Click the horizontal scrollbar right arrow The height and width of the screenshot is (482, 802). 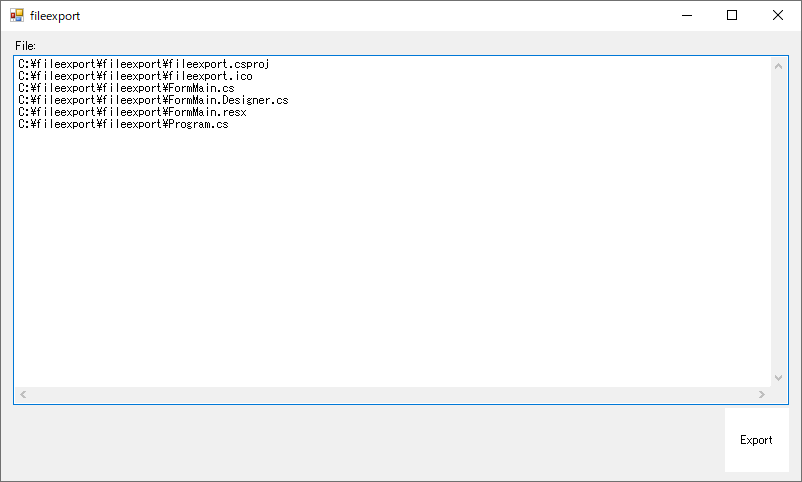tap(762, 395)
